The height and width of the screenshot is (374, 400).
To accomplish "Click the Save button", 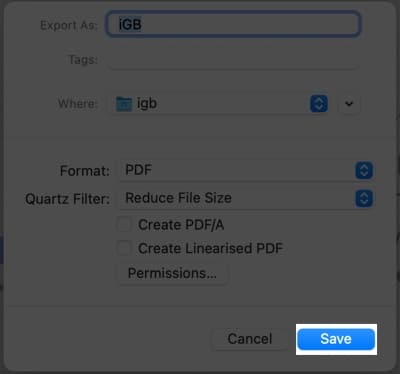I will [336, 339].
